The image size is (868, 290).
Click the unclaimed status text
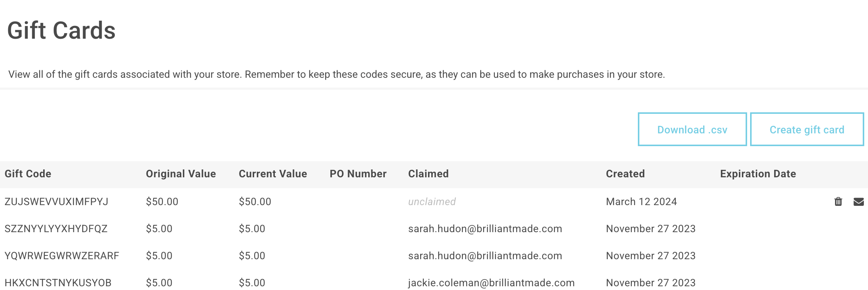pyautogui.click(x=432, y=202)
